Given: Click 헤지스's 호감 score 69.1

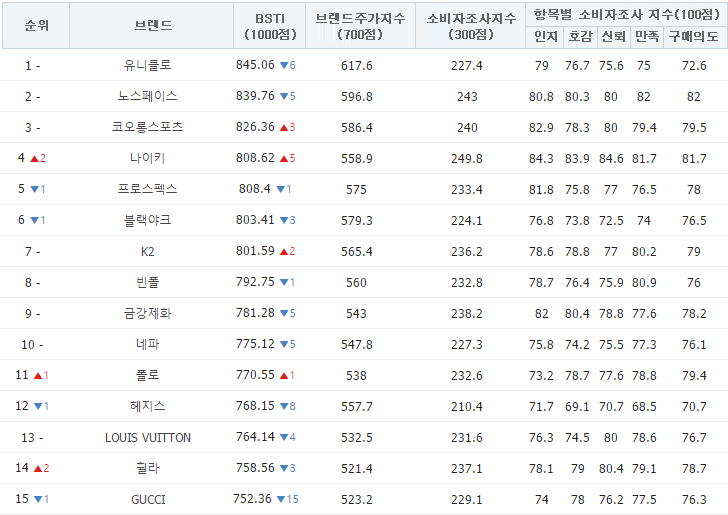Looking at the screenshot, I should (577, 406).
